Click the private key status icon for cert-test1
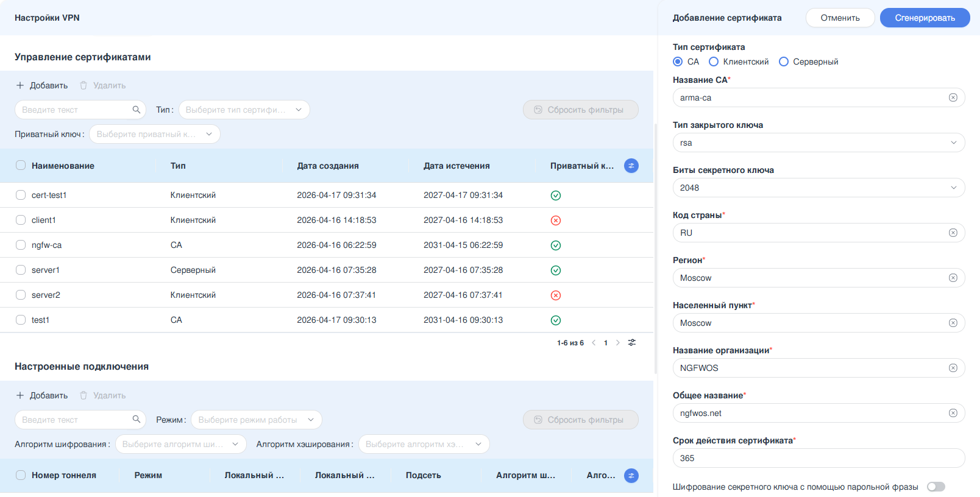 click(556, 196)
